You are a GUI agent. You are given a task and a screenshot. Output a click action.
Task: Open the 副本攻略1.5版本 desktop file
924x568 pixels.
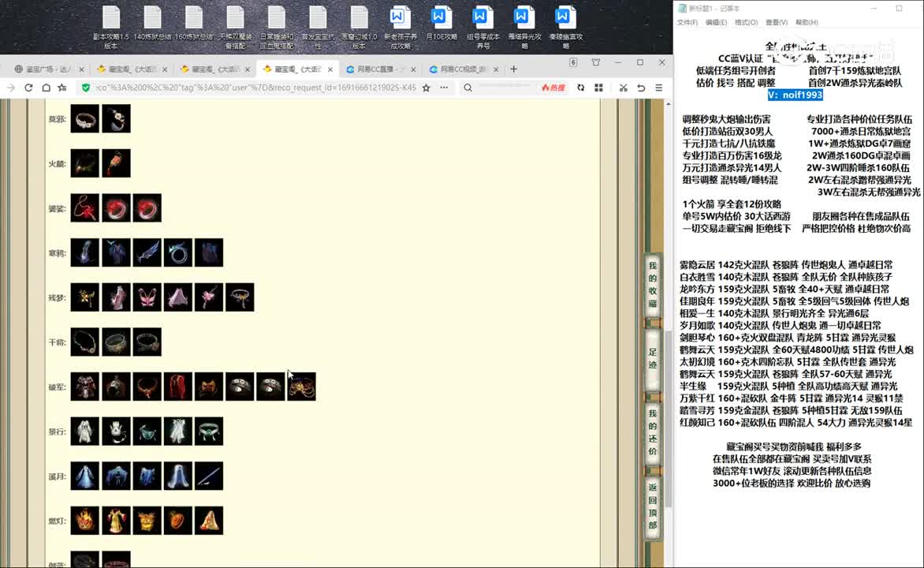pyautogui.click(x=111, y=27)
